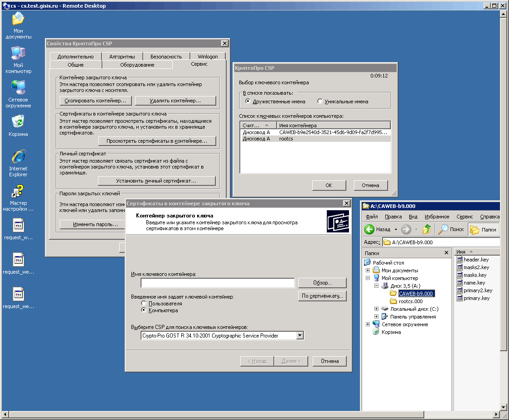Click the forward arrow in the Explorer toolbar
The height and width of the screenshot is (420, 509).
[x=406, y=229]
